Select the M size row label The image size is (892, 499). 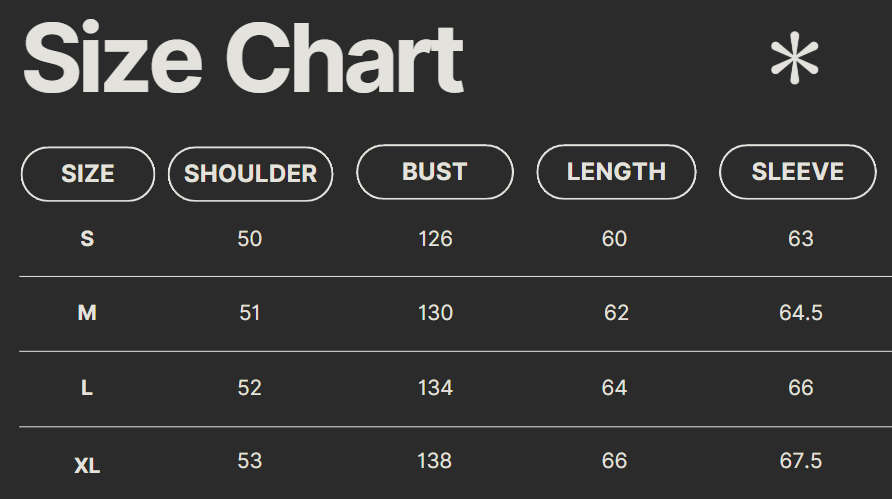click(x=87, y=313)
